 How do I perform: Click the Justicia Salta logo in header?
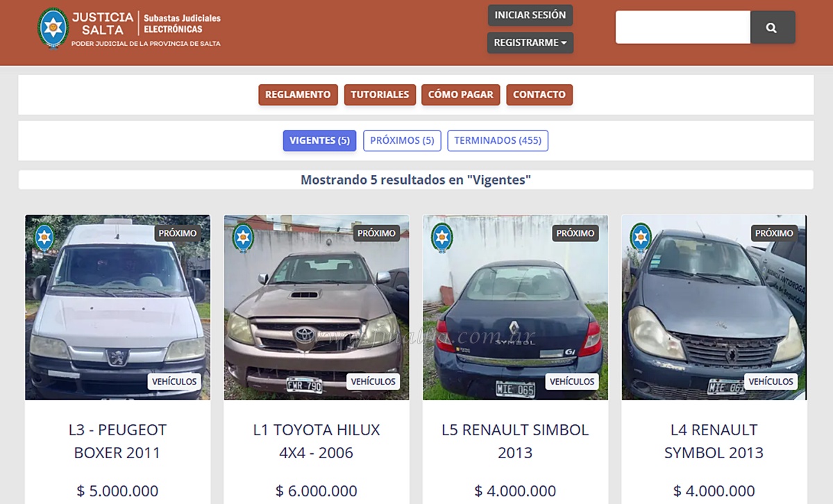129,28
